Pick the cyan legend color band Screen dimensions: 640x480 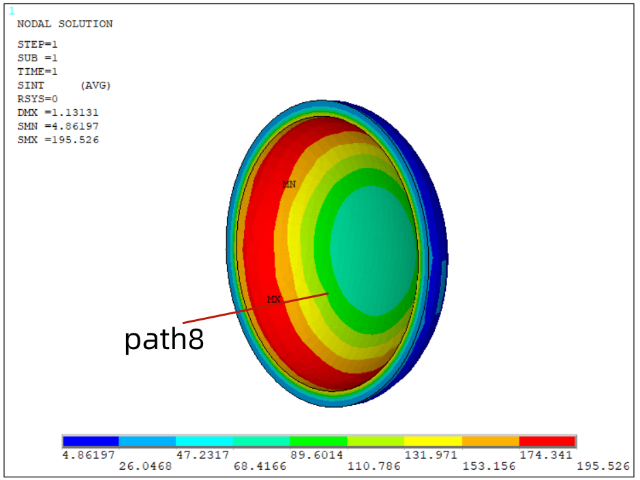click(204, 441)
